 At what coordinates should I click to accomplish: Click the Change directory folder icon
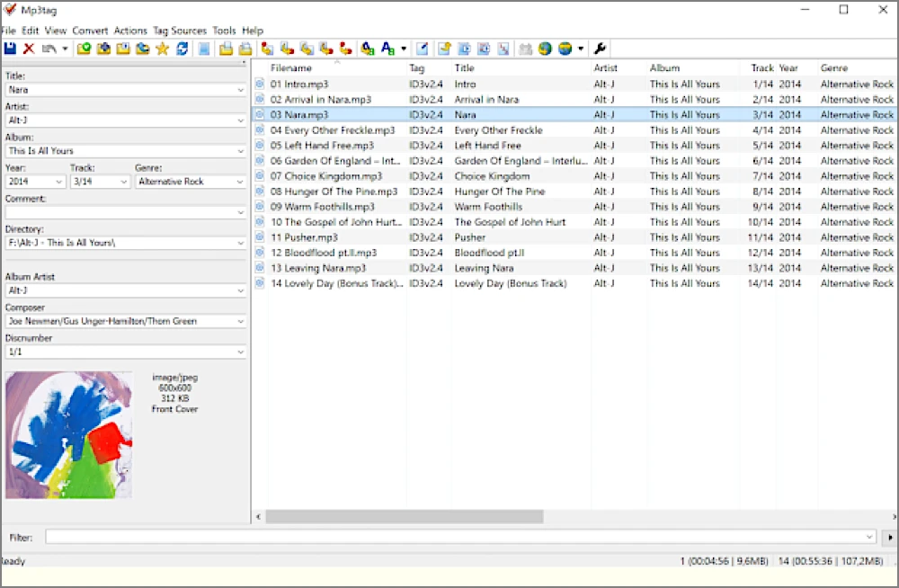(85, 49)
